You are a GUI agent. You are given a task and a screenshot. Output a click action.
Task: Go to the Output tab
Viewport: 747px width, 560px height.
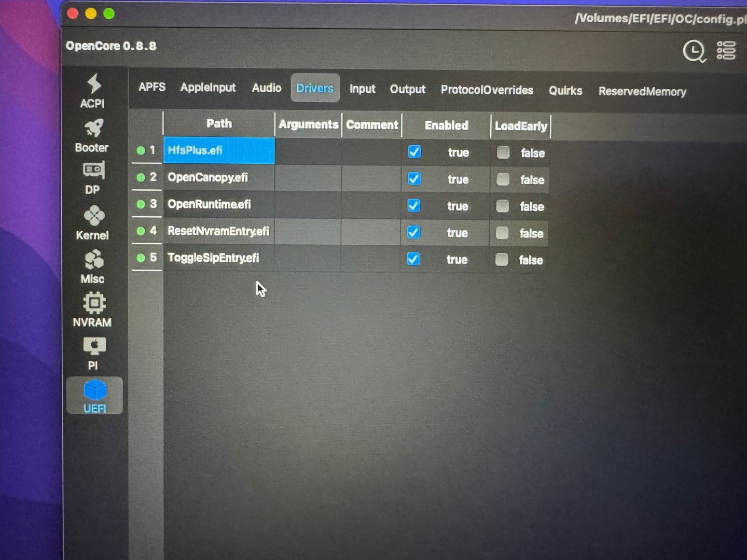tap(408, 90)
